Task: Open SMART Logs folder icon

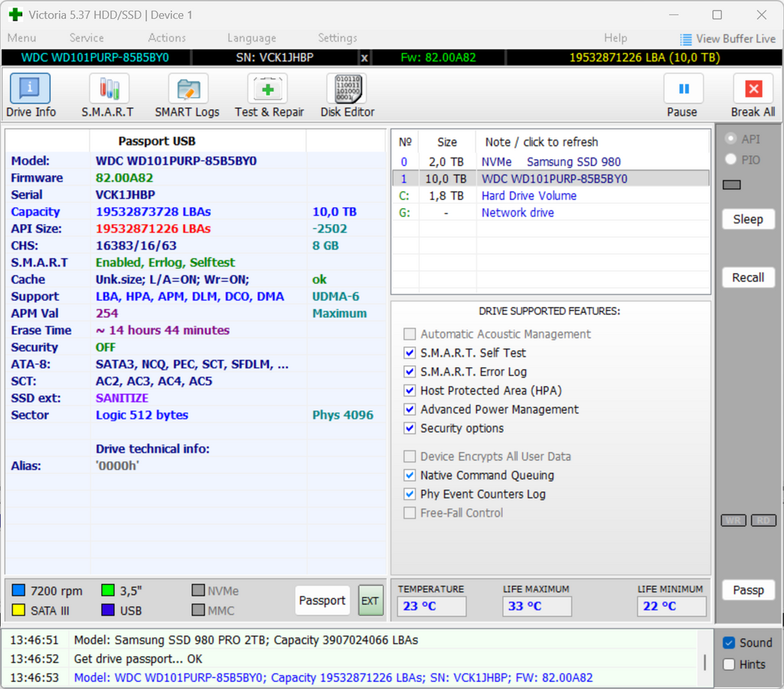Action: point(188,88)
